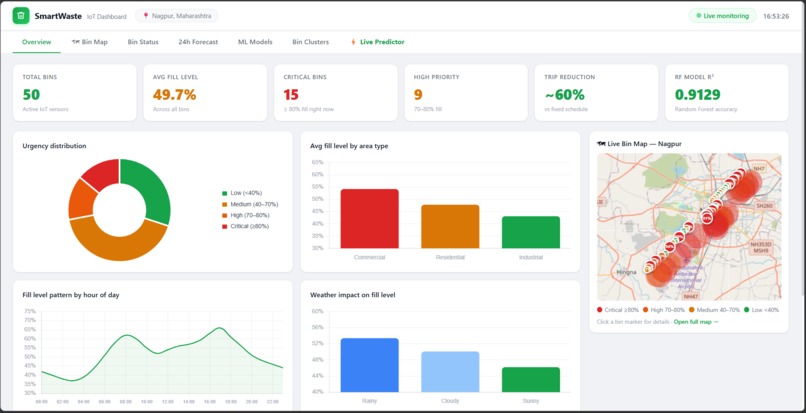Viewport: 806px width, 413px height.
Task: Click the green Live monitoring status dot
Action: (699, 16)
